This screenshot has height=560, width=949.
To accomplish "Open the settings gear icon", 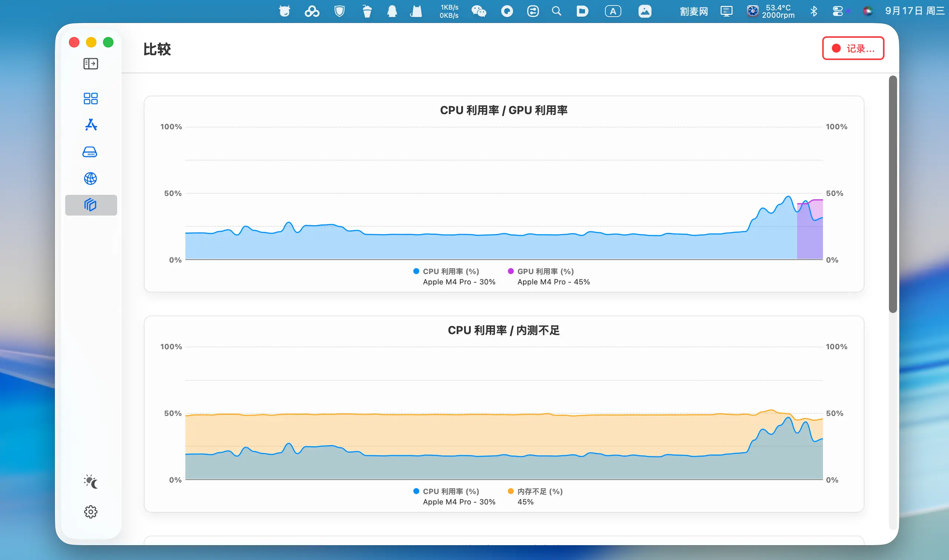I will coord(90,512).
